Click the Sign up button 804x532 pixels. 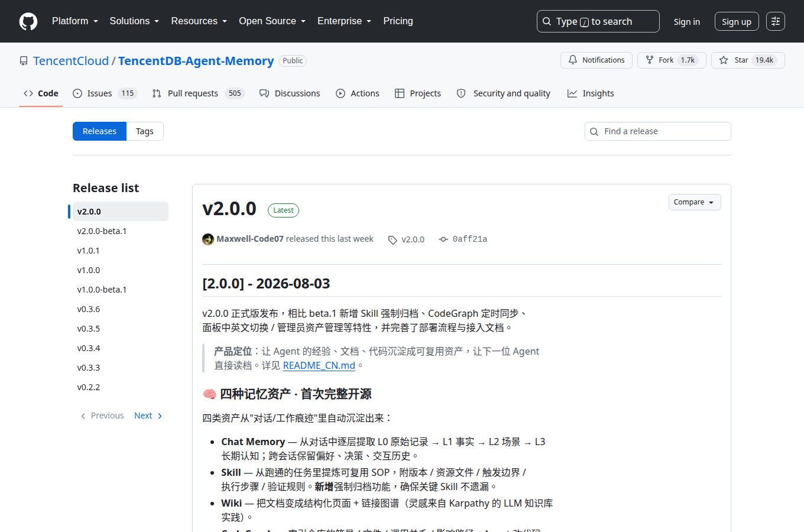[737, 21]
